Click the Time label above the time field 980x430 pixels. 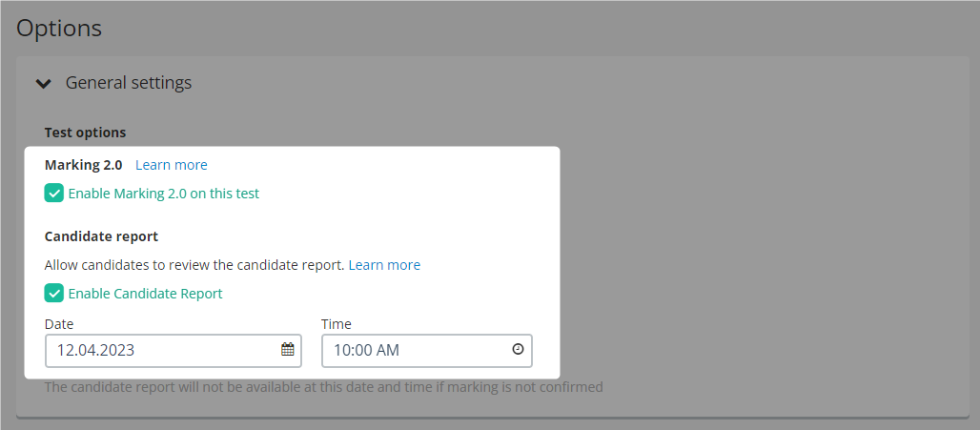pyautogui.click(x=336, y=324)
